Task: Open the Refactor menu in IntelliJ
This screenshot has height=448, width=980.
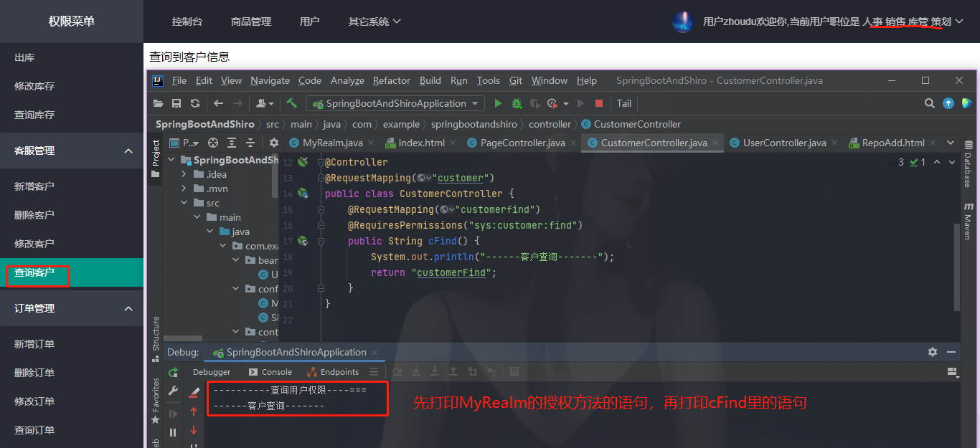Action: coord(392,80)
